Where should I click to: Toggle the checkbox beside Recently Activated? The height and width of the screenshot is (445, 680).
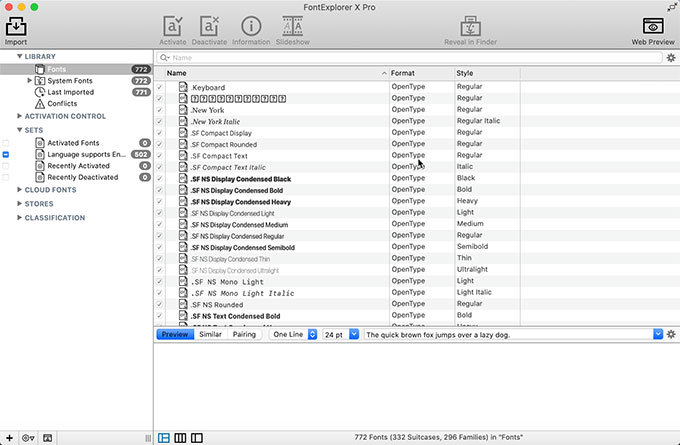point(6,166)
